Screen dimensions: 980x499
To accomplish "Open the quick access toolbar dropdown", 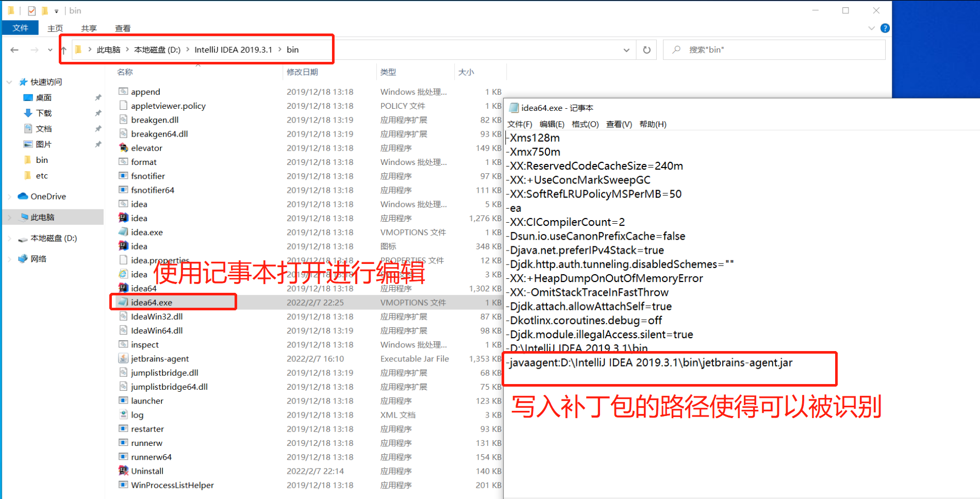I will point(56,11).
